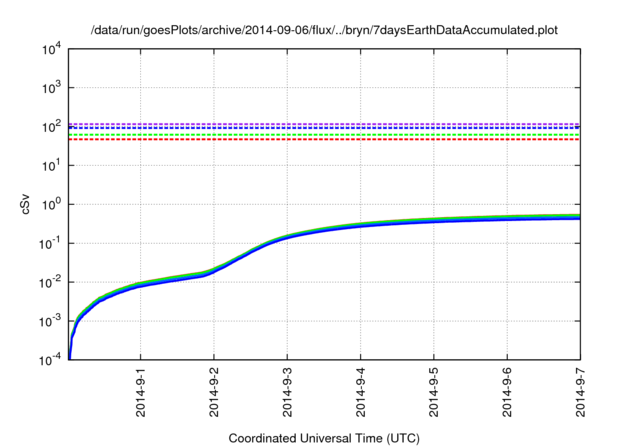Click the 10^-4 y-axis tick label

coord(50,359)
